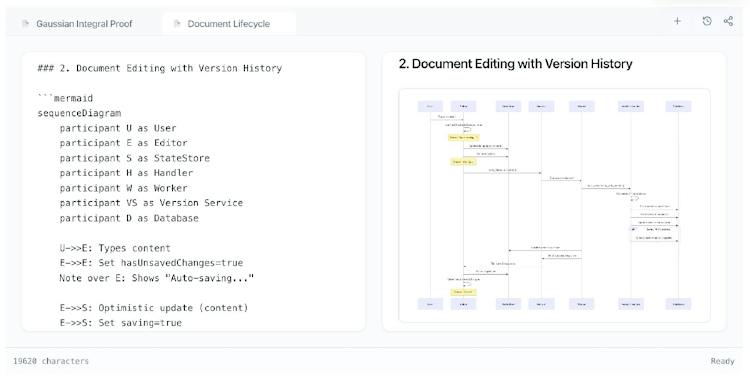Click the line "participant E as Editor"
The height and width of the screenshot is (379, 750).
123,143
